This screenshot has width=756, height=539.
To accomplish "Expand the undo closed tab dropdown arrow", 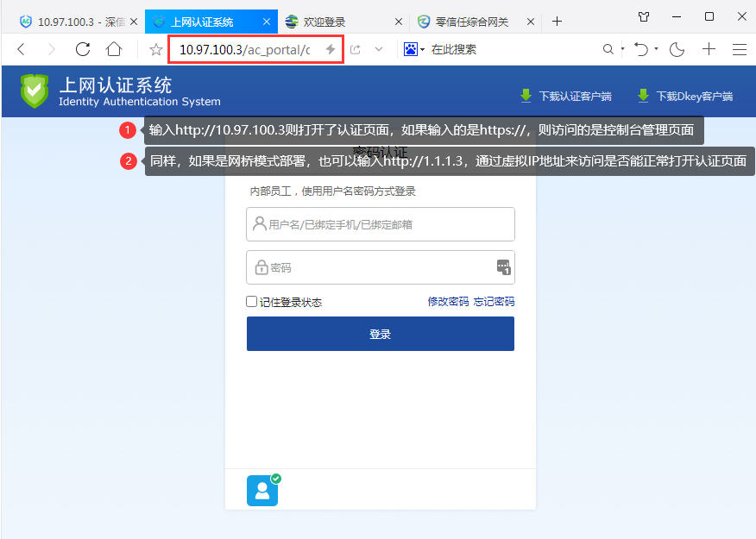I will 657,50.
